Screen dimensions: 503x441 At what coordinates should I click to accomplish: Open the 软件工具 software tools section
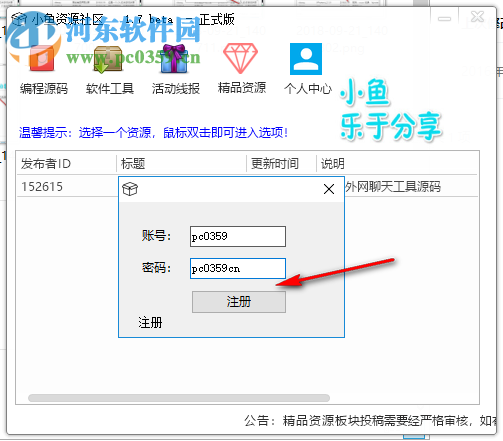click(109, 70)
